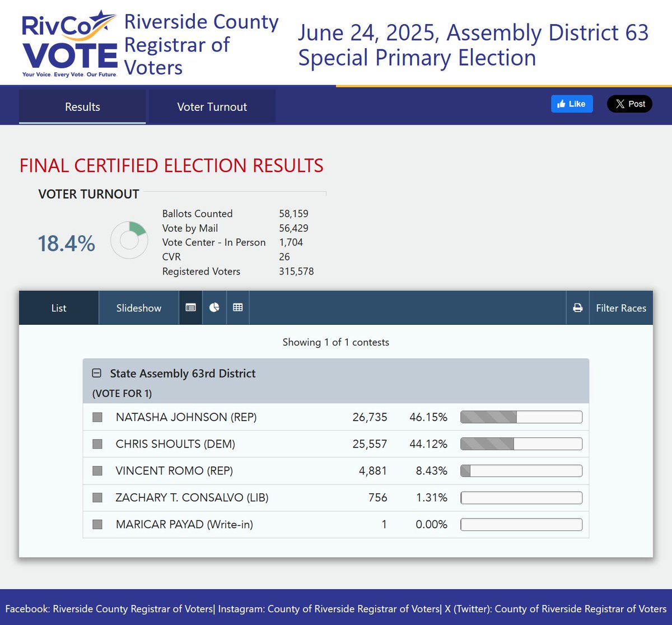Click the CHRIS SHOULTS (DEM) name
Screen dimensions: 672x625
(175, 444)
